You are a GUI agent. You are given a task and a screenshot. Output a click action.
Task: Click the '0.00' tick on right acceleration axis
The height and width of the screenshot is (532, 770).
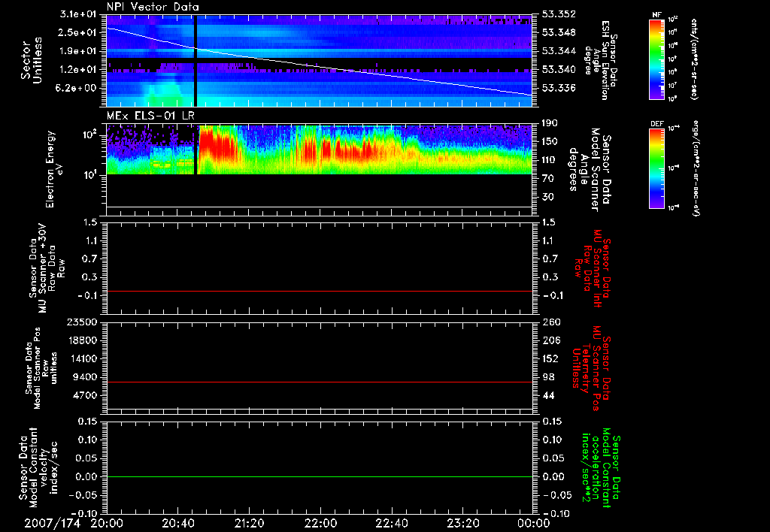coord(553,476)
